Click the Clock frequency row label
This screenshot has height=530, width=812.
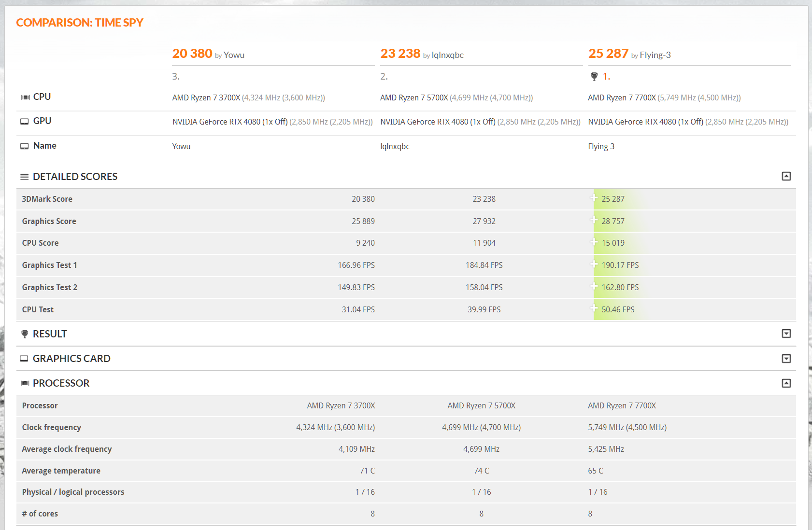click(x=51, y=427)
